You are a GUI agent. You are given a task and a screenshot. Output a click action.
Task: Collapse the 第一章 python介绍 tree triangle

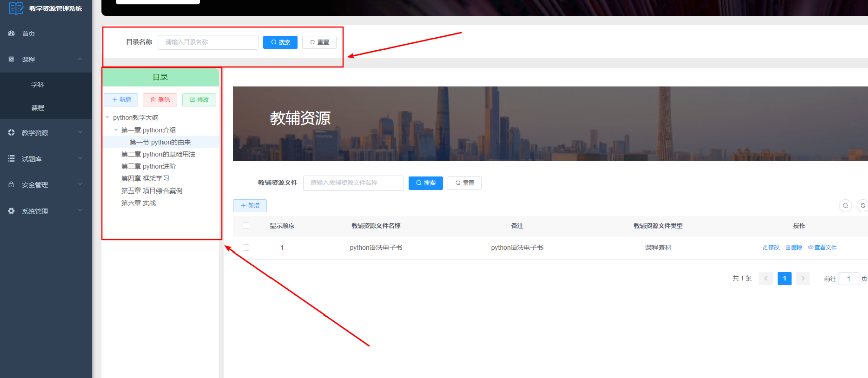click(x=116, y=130)
